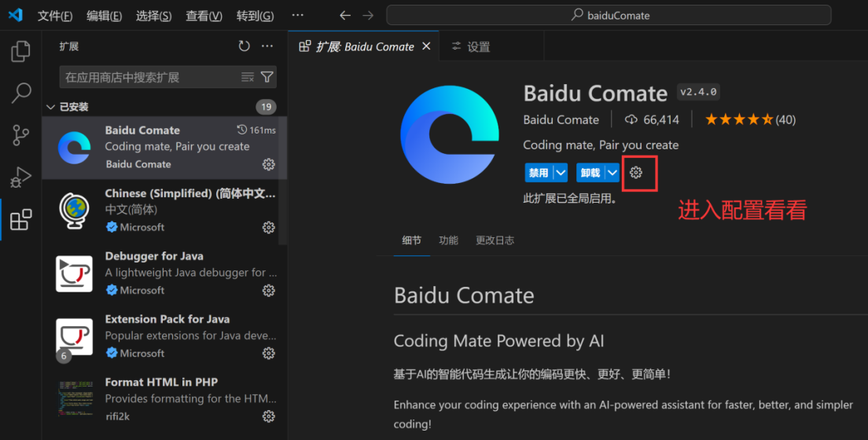The height and width of the screenshot is (440, 868).
Task: Open manage gear for Format HTML in PHP
Action: coord(268,416)
